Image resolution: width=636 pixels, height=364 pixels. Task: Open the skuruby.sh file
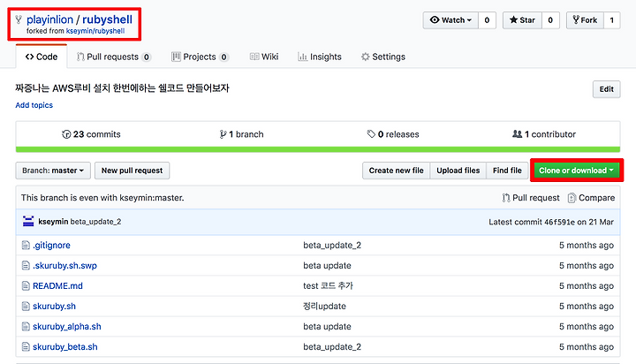[x=55, y=306]
